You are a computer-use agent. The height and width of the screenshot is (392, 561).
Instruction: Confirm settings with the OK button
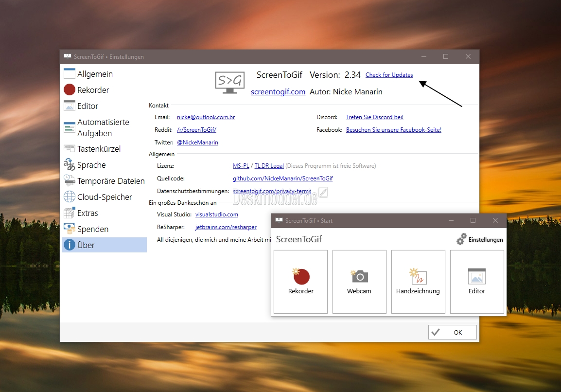[452, 332]
